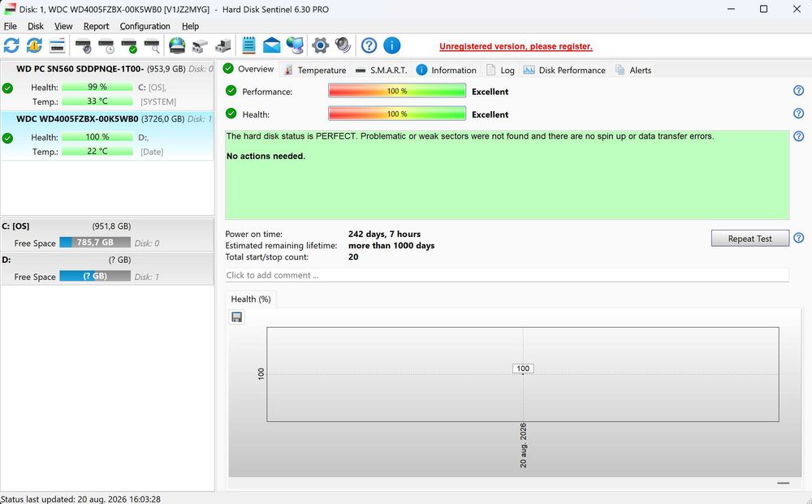The width and height of the screenshot is (812, 504).
Task: Switch to the Overview tab
Action: click(x=249, y=69)
